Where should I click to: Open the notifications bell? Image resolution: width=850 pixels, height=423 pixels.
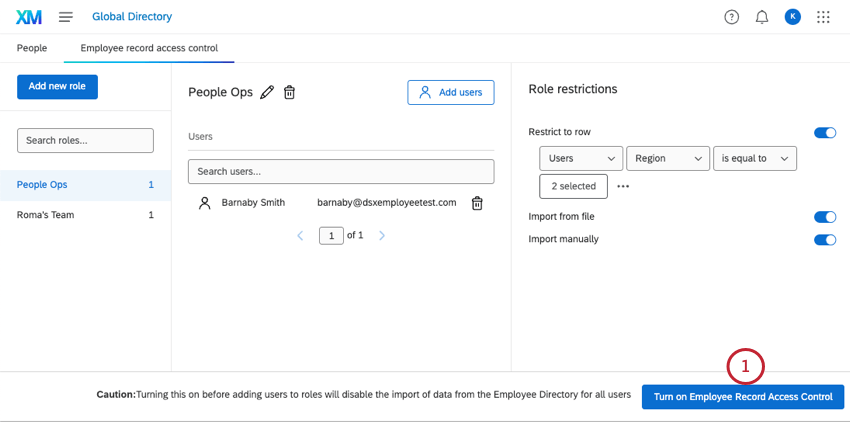click(x=762, y=17)
